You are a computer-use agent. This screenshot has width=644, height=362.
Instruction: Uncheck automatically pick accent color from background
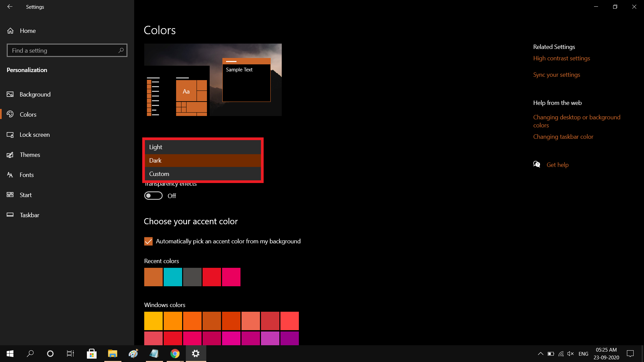148,241
